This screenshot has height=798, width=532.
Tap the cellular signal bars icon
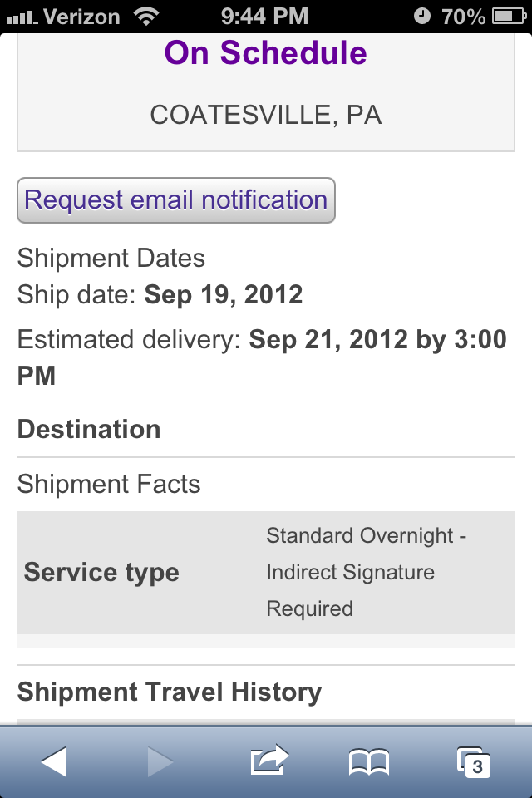point(22,16)
